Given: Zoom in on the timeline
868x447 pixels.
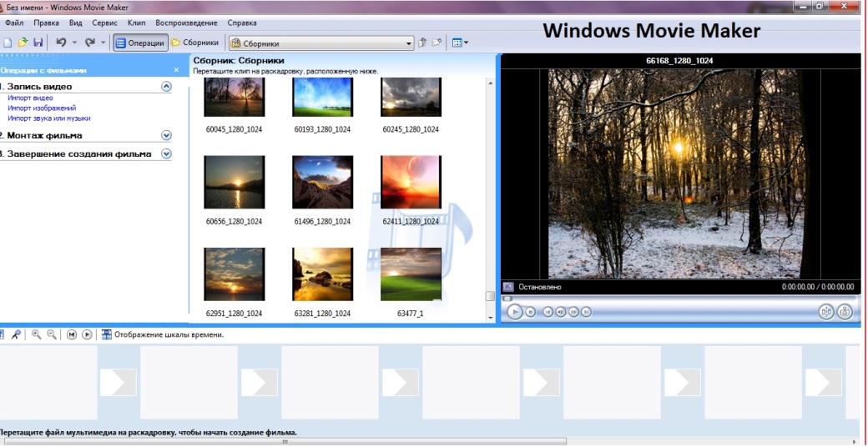Looking at the screenshot, I should pyautogui.click(x=37, y=334).
